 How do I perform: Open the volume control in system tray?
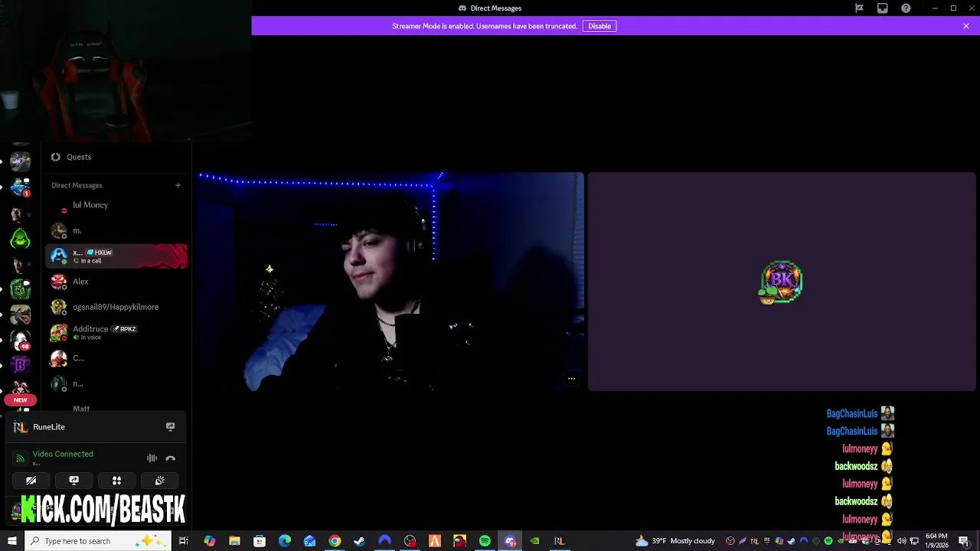[x=901, y=541]
